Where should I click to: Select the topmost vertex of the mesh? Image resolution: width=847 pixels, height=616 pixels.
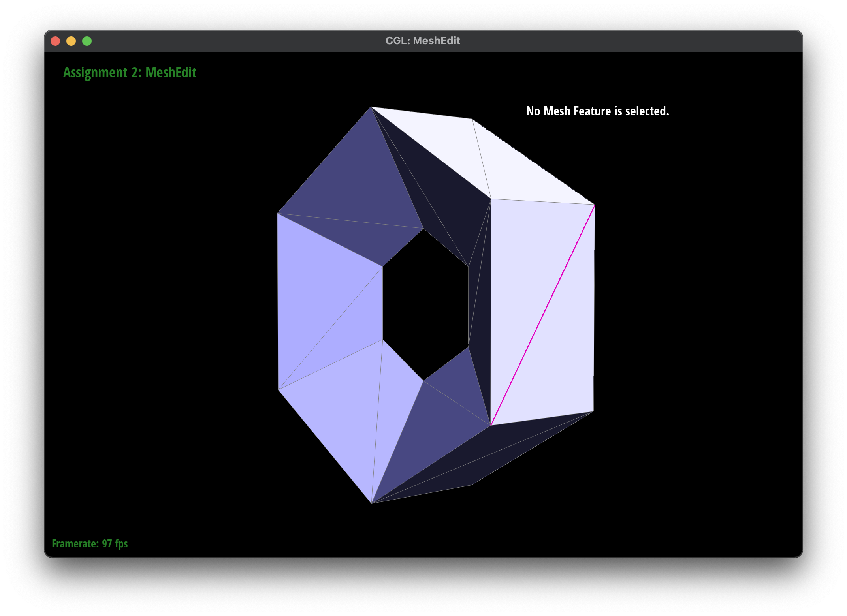pos(371,107)
